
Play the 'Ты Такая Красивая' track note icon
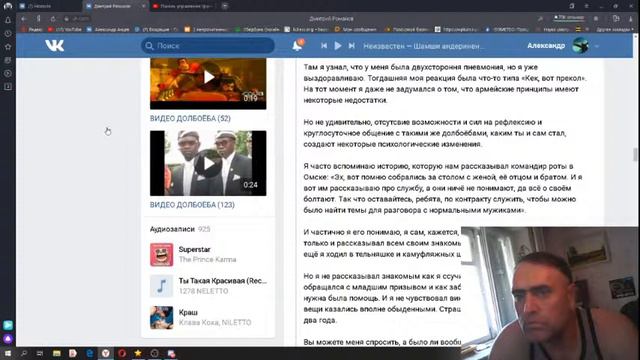[161, 286]
